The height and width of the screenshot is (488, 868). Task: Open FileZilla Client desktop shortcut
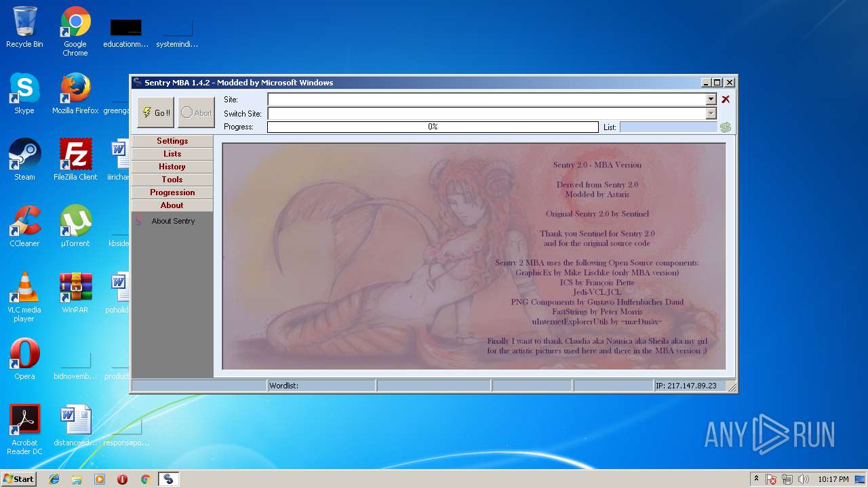75,160
